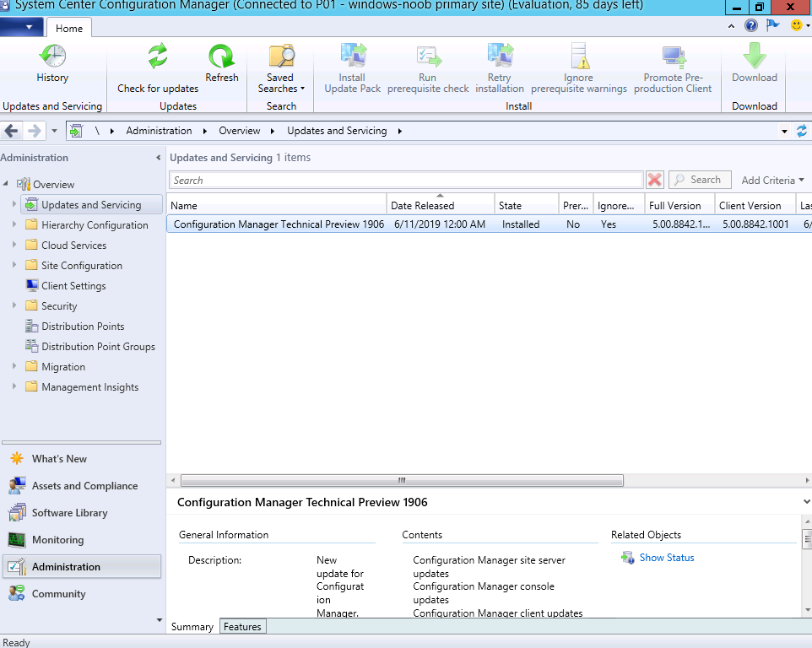Select Configuration Manager Technical Preview 1906 row

pyautogui.click(x=489, y=224)
